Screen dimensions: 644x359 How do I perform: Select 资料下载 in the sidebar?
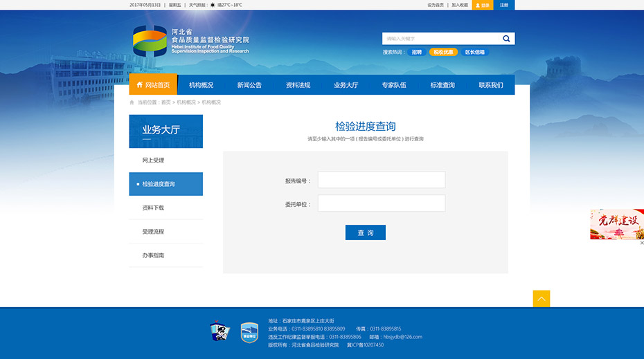tap(153, 208)
